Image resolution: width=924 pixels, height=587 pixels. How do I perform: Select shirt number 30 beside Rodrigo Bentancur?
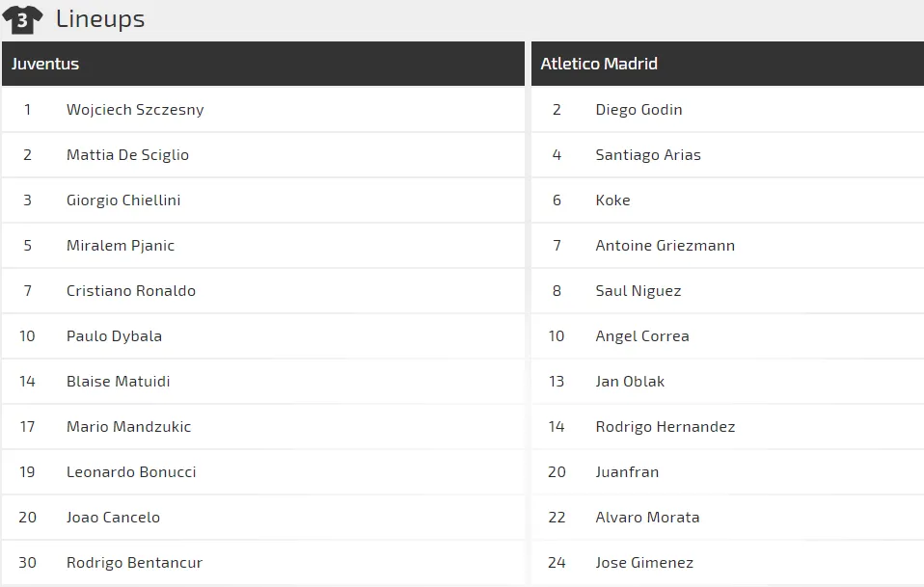click(x=27, y=563)
